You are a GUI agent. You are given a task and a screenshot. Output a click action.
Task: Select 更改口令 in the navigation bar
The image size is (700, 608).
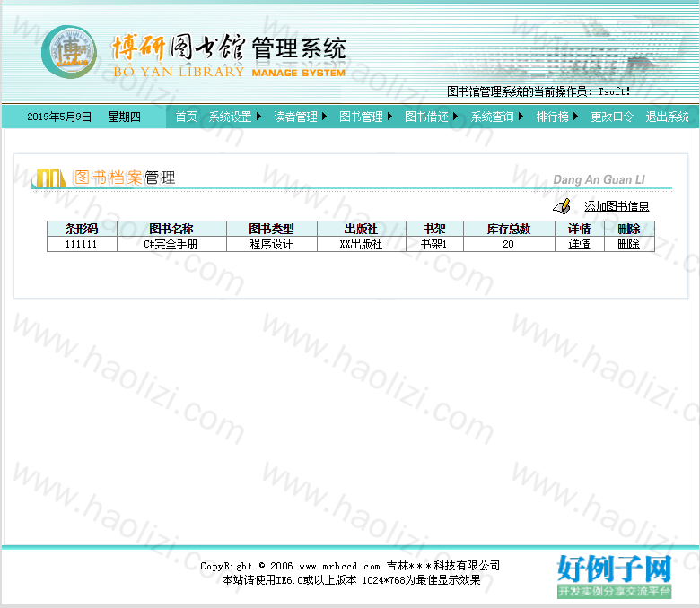[x=612, y=117]
